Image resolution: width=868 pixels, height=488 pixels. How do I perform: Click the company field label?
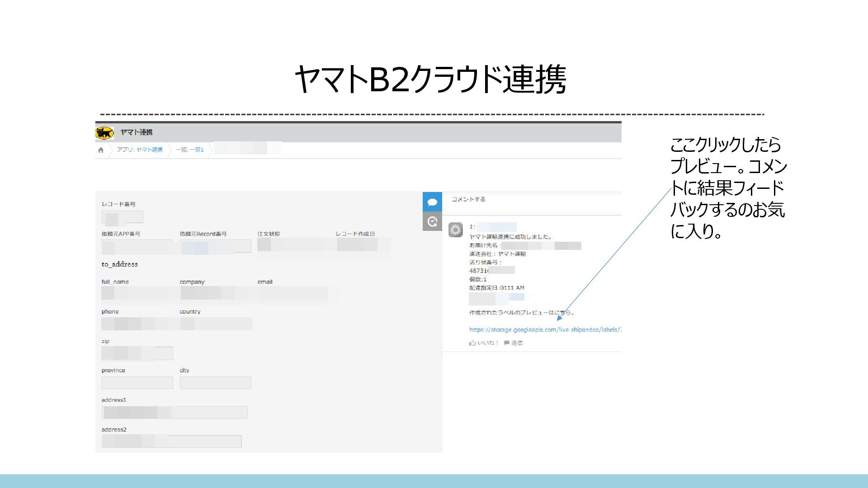pos(192,282)
